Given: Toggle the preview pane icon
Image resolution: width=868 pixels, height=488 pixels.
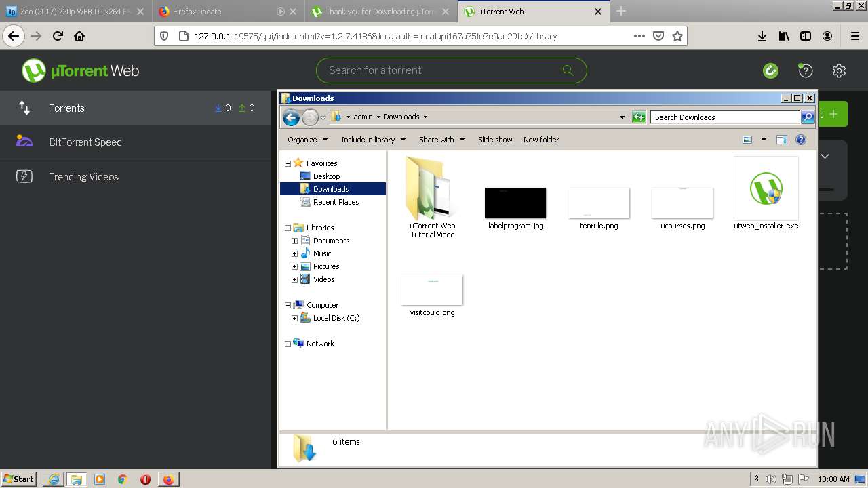Looking at the screenshot, I should (781, 140).
